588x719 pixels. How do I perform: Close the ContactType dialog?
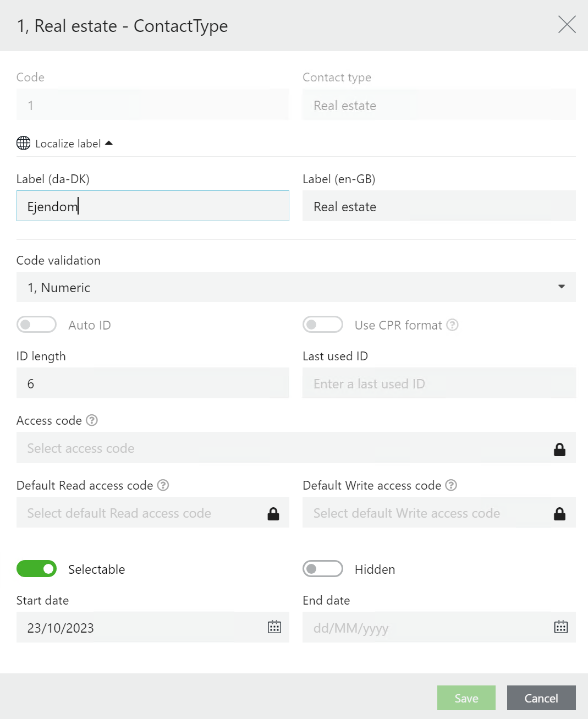click(567, 25)
